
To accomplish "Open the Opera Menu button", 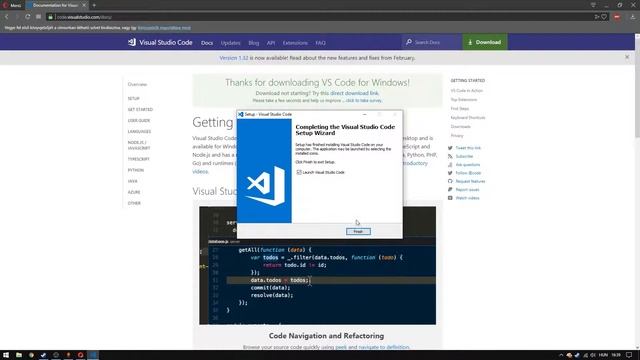I will click(x=12, y=5).
